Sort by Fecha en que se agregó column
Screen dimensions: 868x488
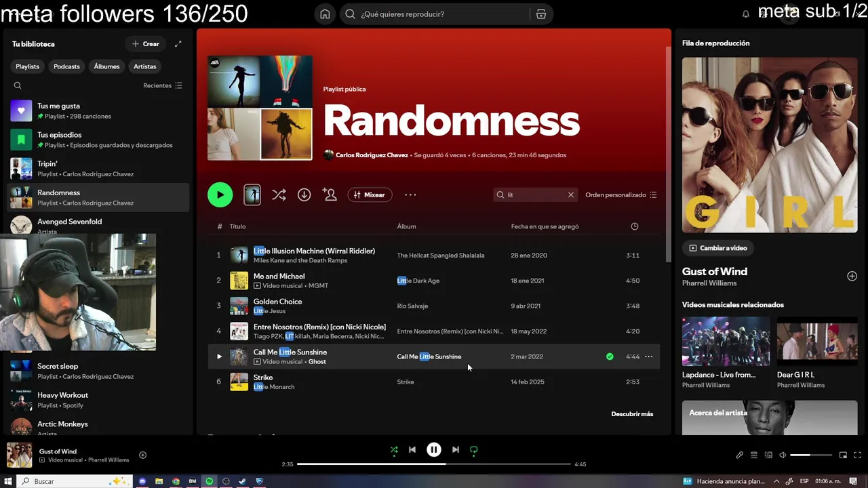pyautogui.click(x=545, y=226)
